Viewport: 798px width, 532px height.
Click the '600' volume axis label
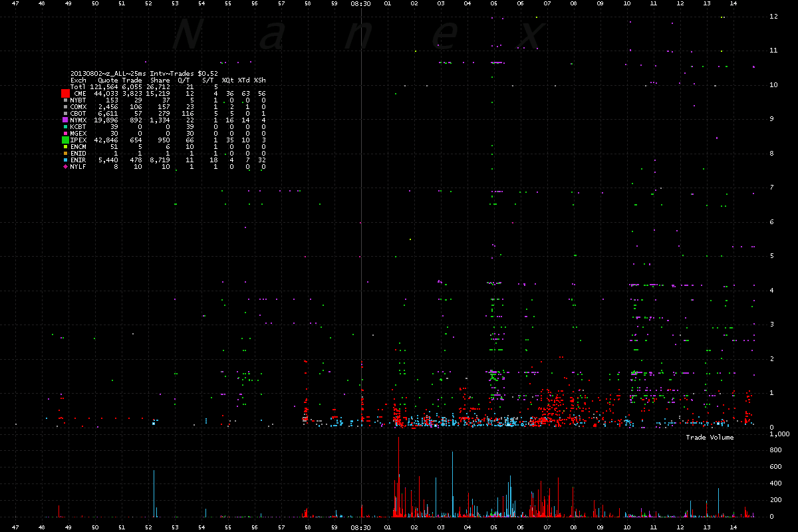tap(775, 467)
